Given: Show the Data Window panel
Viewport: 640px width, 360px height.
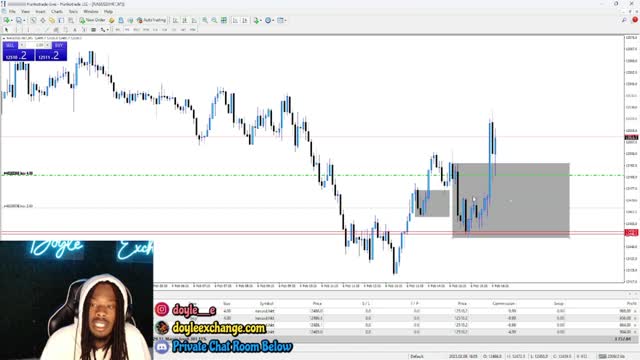Looking at the screenshot, I should (x=42, y=20).
